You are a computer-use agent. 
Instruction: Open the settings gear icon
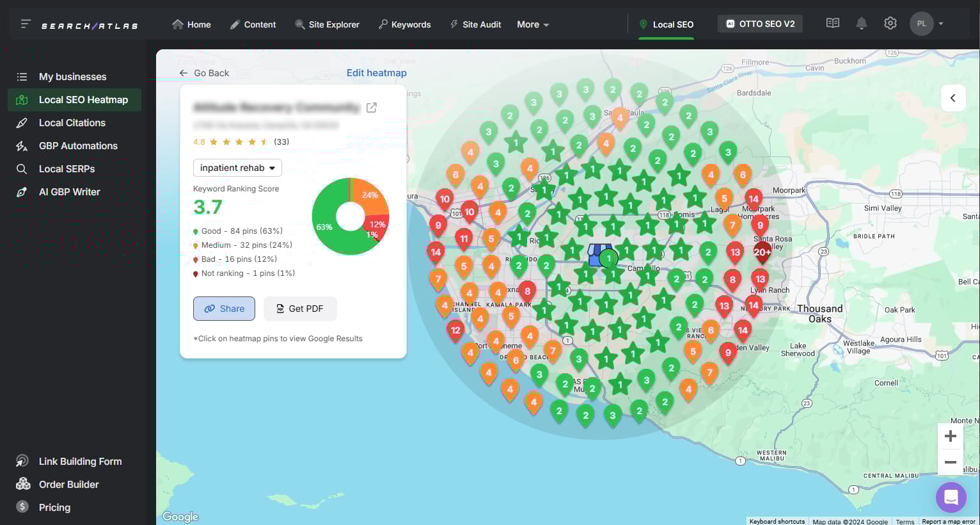tap(890, 24)
